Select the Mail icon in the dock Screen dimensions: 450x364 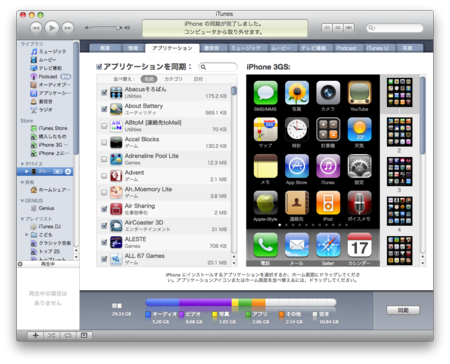click(297, 245)
